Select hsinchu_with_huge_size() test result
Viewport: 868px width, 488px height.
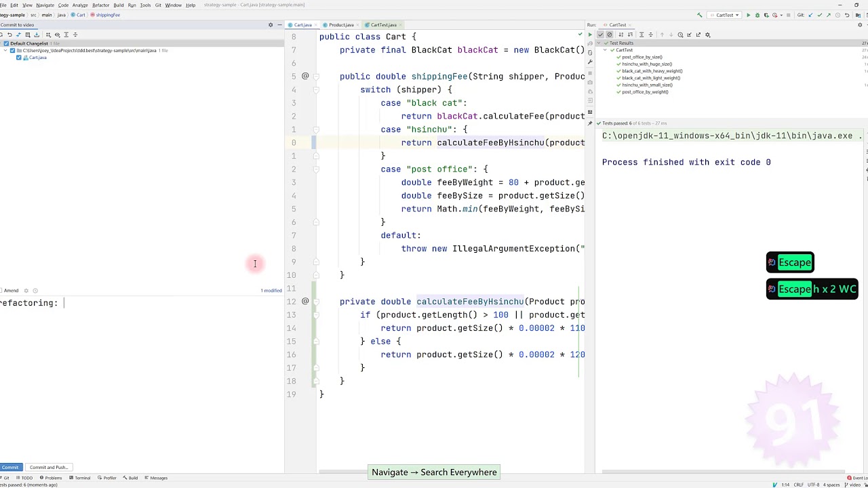click(x=646, y=64)
